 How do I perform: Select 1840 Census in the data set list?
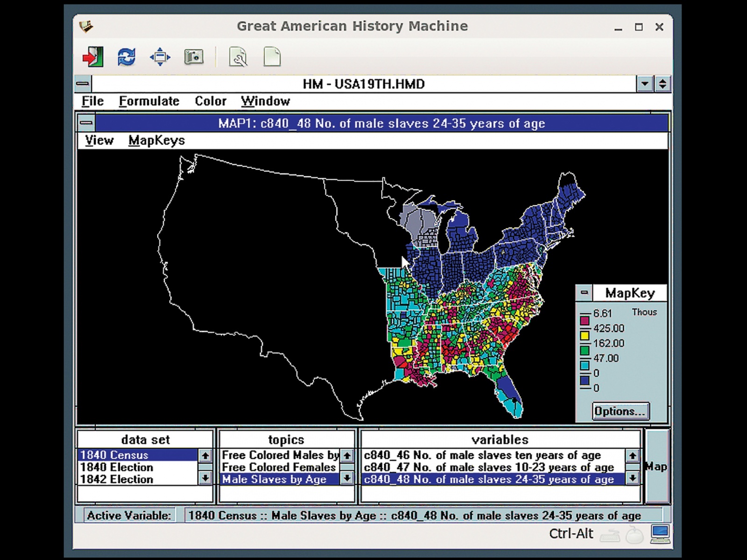pyautogui.click(x=138, y=455)
